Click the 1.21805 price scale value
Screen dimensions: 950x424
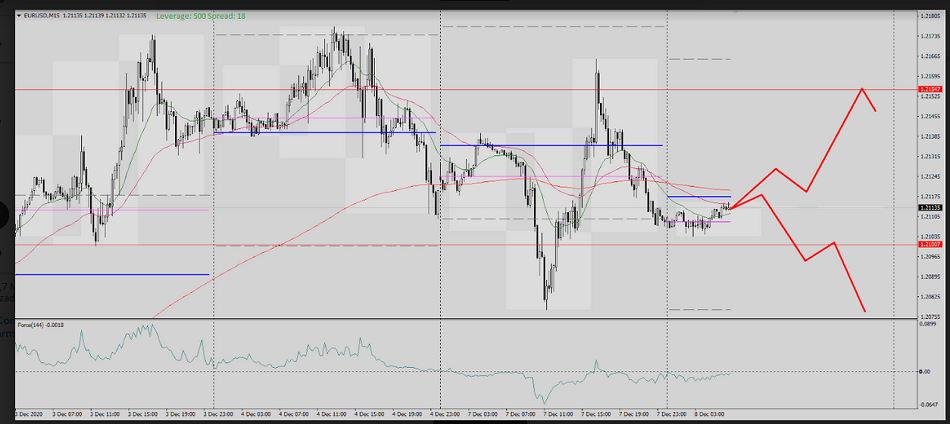pyautogui.click(x=930, y=15)
